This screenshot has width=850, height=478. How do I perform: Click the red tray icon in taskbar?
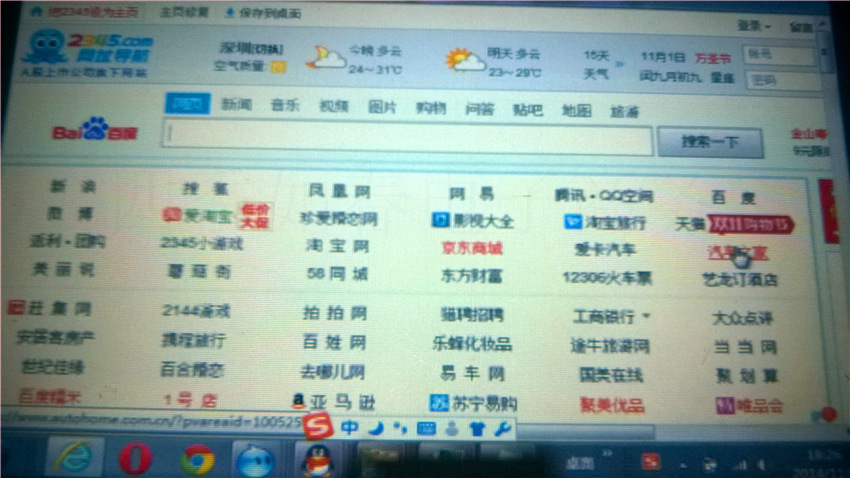(650, 462)
